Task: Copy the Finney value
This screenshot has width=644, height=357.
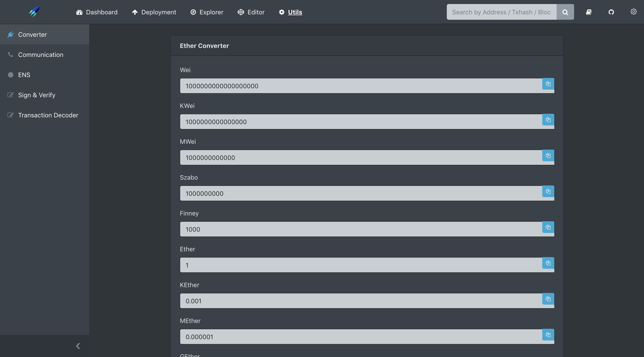Action: click(548, 227)
